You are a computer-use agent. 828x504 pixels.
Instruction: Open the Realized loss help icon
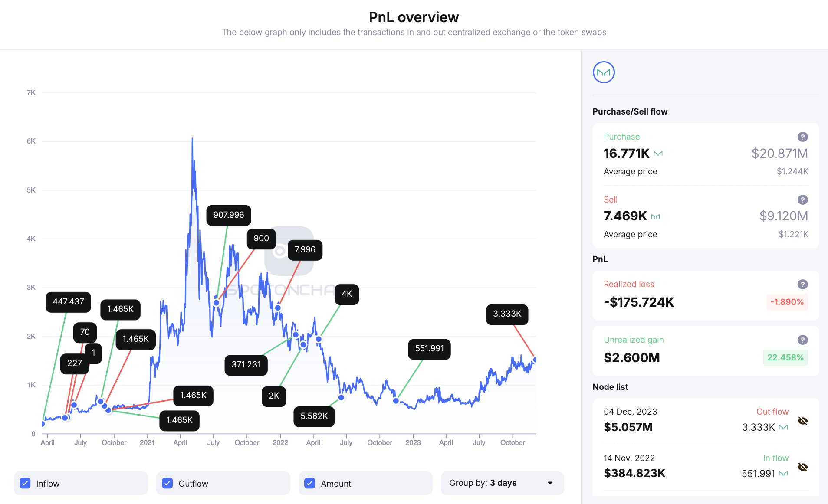802,285
